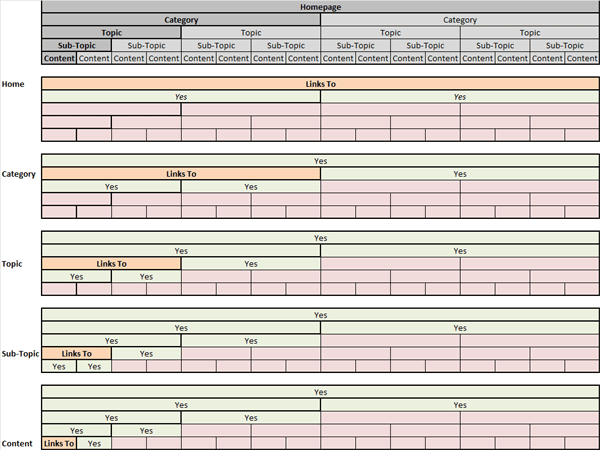Select the Content row label in margin
Viewport: 600px width, 450px height.
point(17,443)
